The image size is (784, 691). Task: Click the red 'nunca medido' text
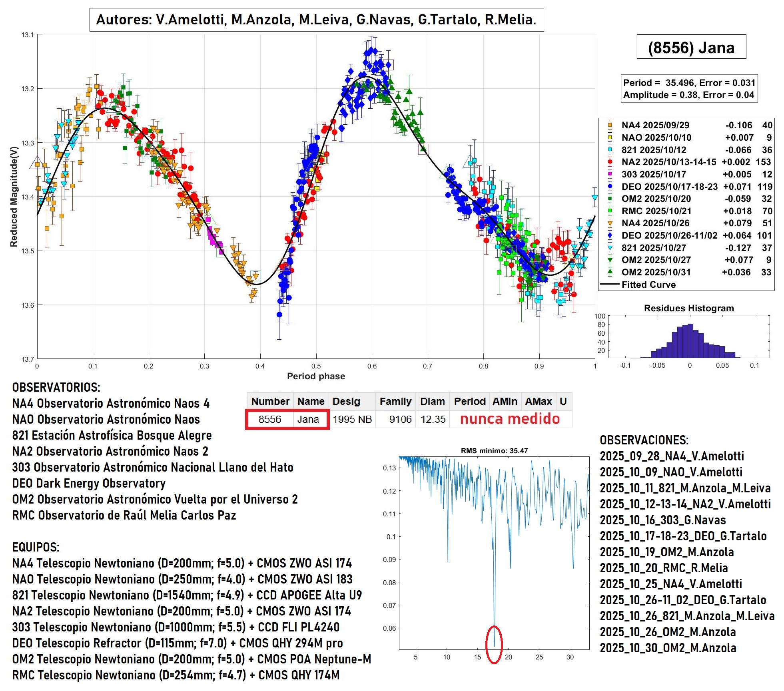510,419
